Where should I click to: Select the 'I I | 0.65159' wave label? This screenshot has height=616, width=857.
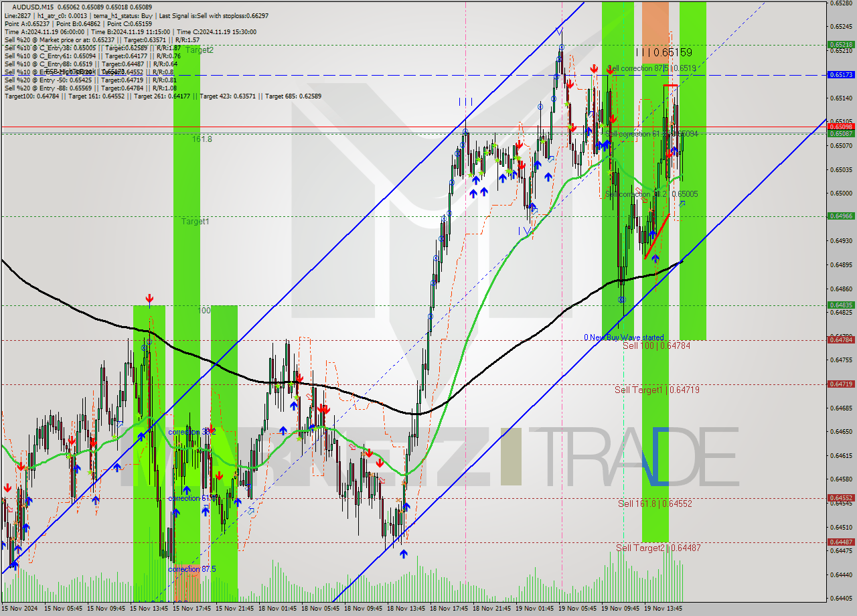click(x=664, y=52)
